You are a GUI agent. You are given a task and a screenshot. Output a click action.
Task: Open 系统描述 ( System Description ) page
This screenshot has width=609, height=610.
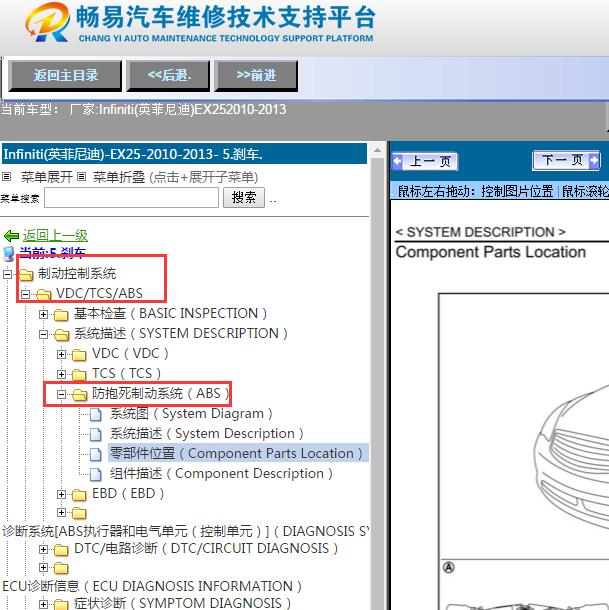pyautogui.click(x=207, y=433)
